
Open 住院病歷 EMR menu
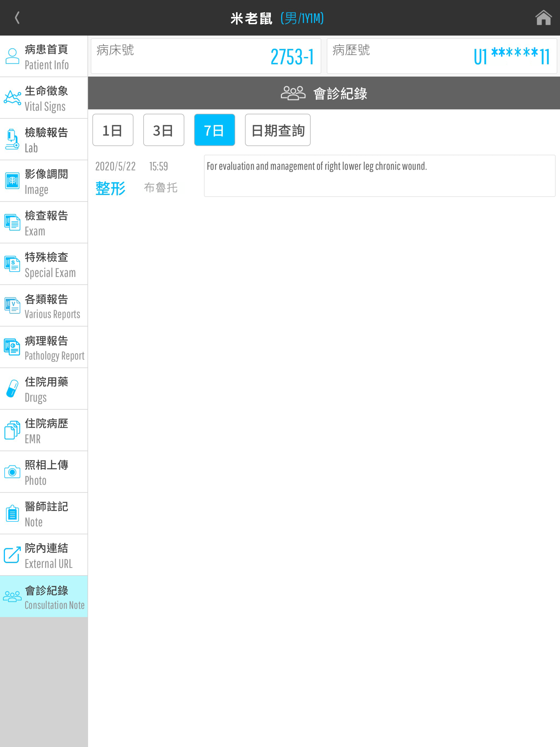[44, 430]
